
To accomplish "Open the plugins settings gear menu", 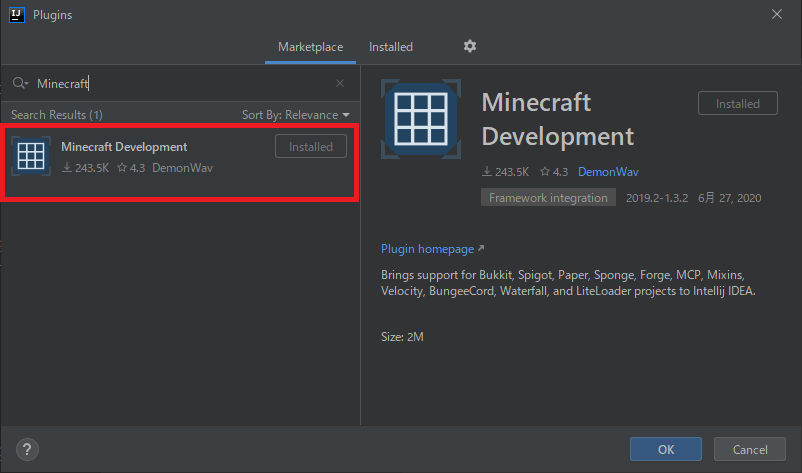I will pyautogui.click(x=470, y=47).
